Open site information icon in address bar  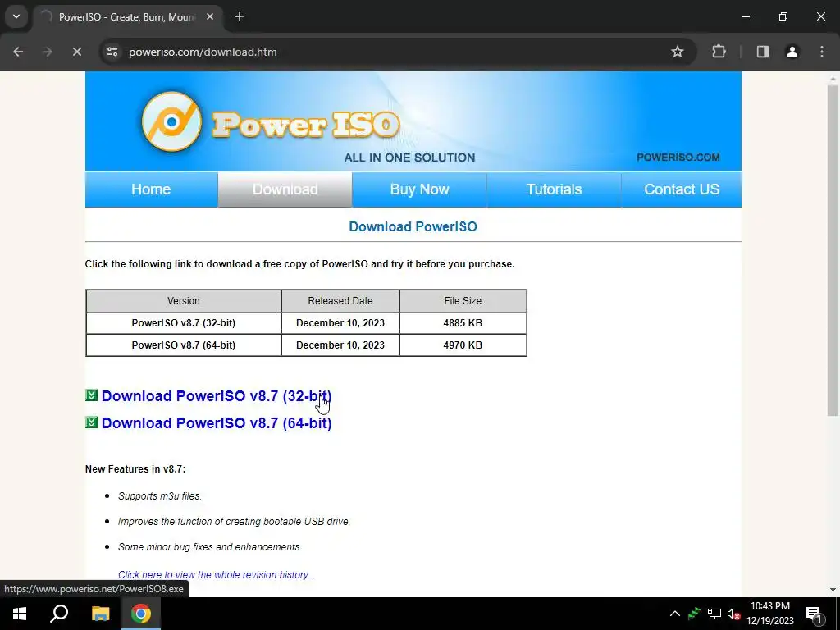pyautogui.click(x=112, y=52)
